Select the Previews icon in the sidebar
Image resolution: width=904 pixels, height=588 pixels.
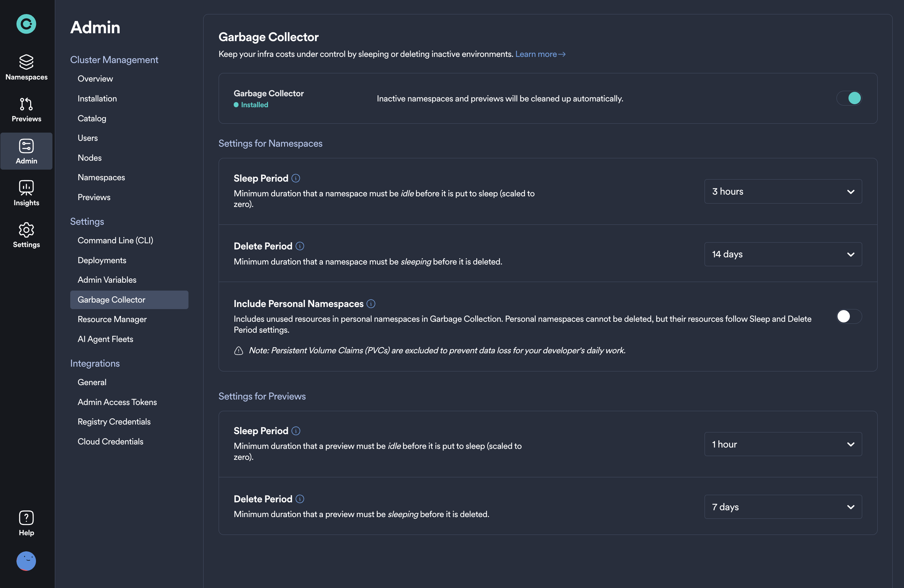click(26, 110)
